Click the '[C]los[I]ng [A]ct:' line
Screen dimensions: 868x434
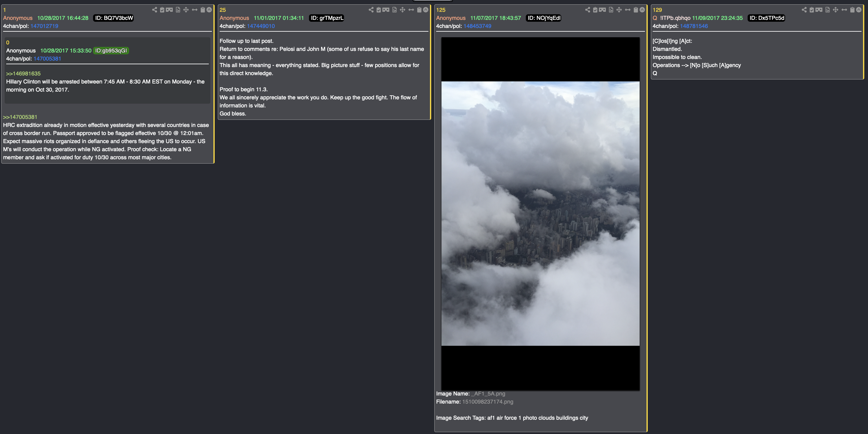[x=672, y=41]
